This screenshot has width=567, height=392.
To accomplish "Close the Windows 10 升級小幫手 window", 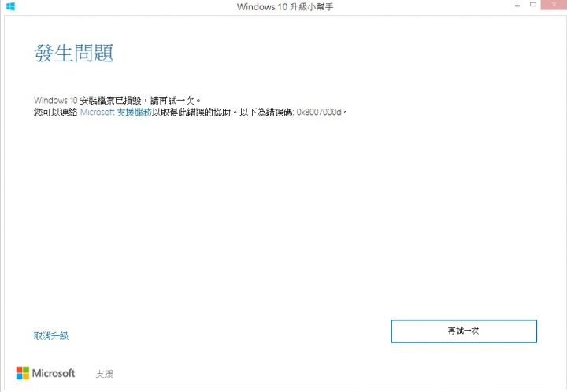I will coord(554,5).
